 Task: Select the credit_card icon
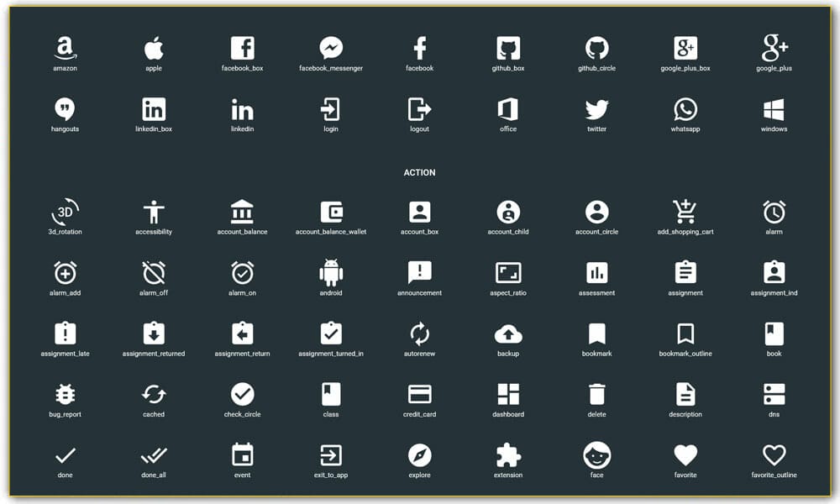coord(419,394)
